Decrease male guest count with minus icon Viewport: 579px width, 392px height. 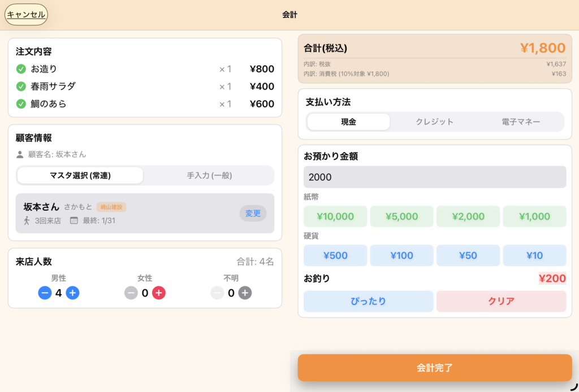[x=45, y=293]
